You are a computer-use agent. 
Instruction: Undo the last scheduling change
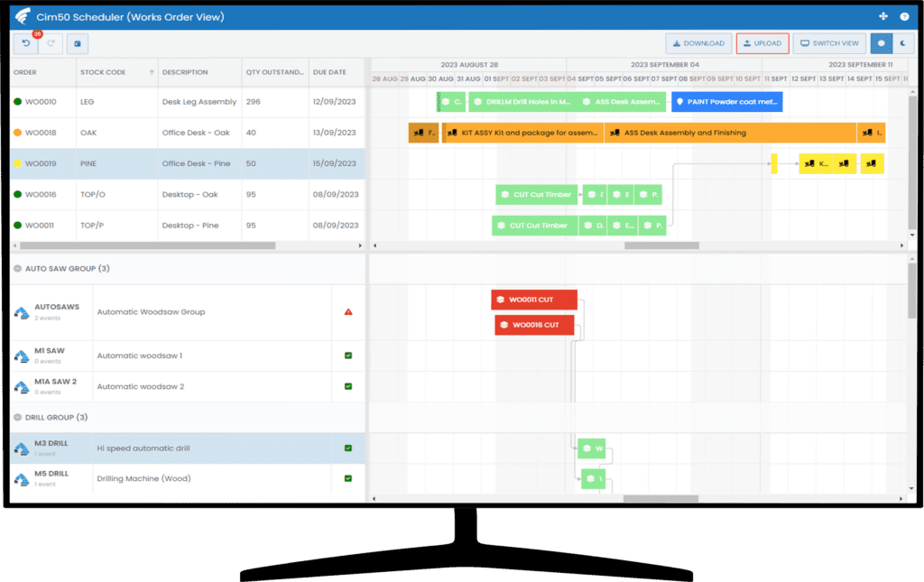(25, 42)
